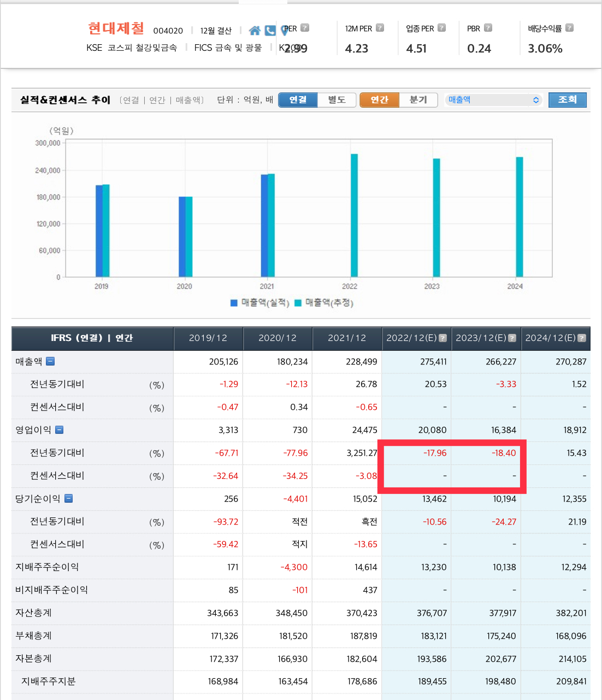Click the 매출액 value 275,411
Image resolution: width=602 pixels, height=700 pixels.
tap(433, 362)
